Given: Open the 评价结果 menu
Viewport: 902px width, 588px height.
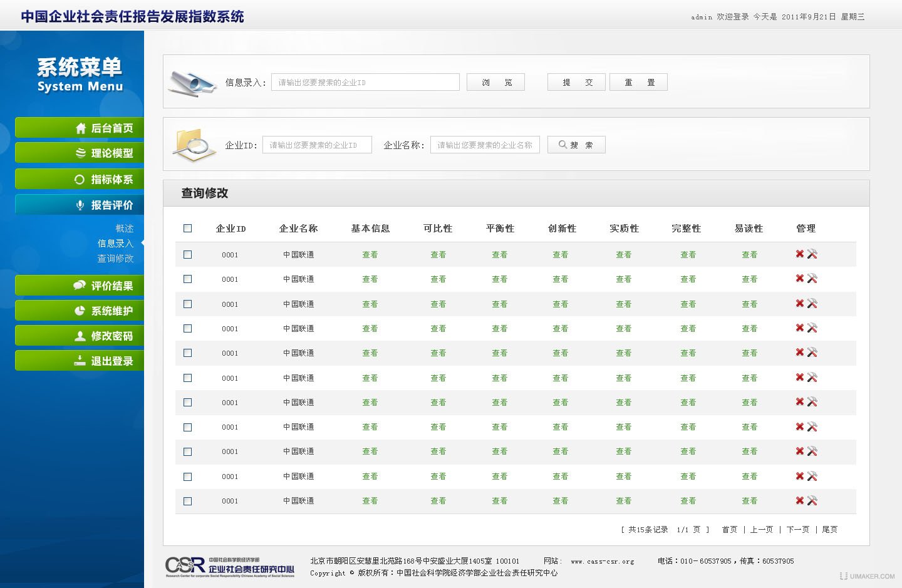Looking at the screenshot, I should point(80,286).
